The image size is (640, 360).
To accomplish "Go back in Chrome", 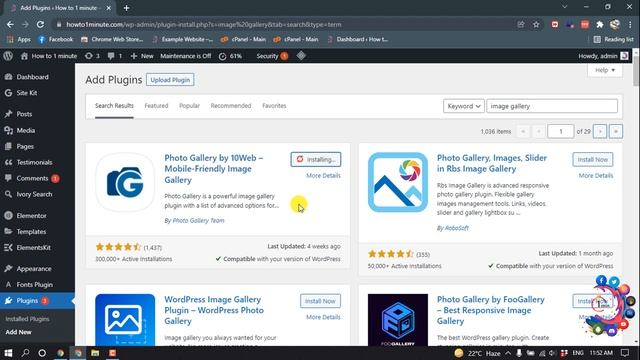I will (x=10, y=24).
